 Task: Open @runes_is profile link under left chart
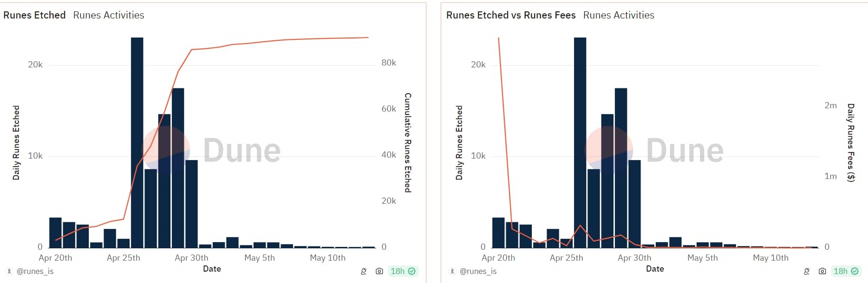[x=35, y=271]
